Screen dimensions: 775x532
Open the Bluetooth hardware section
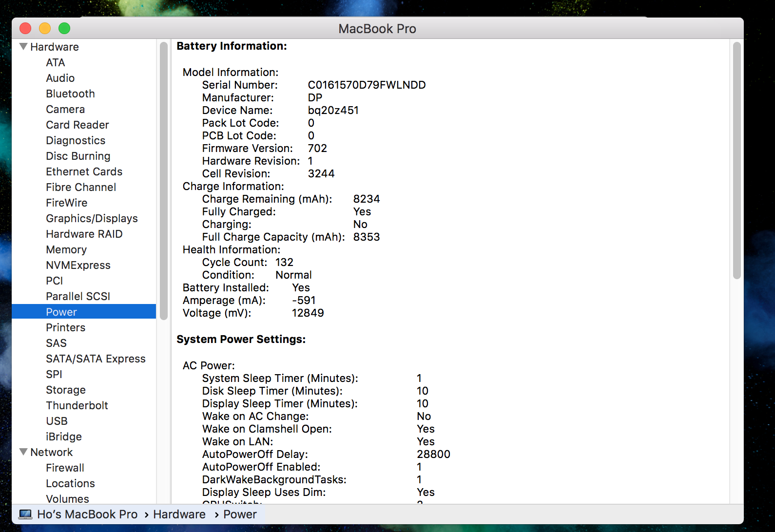coord(71,94)
